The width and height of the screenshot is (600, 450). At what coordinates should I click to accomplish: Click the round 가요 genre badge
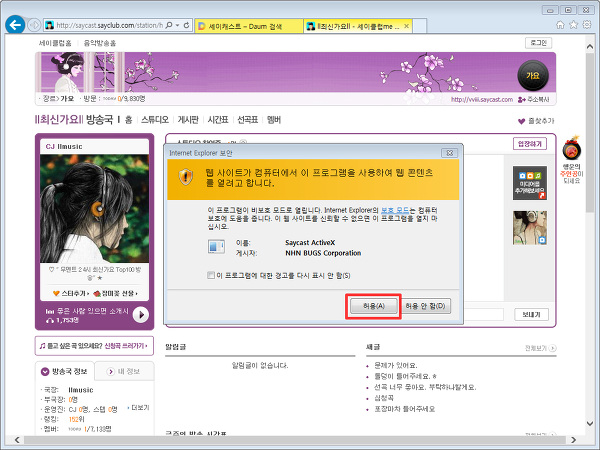pos(533,75)
